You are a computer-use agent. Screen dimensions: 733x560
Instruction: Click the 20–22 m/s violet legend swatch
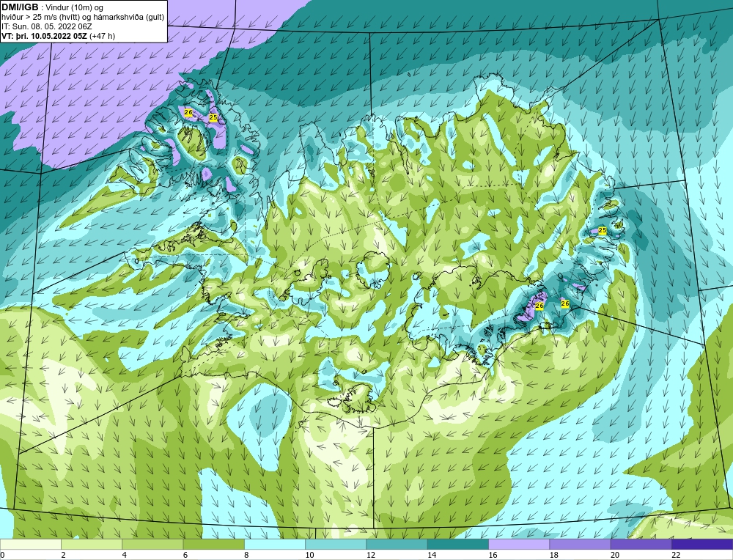click(641, 544)
